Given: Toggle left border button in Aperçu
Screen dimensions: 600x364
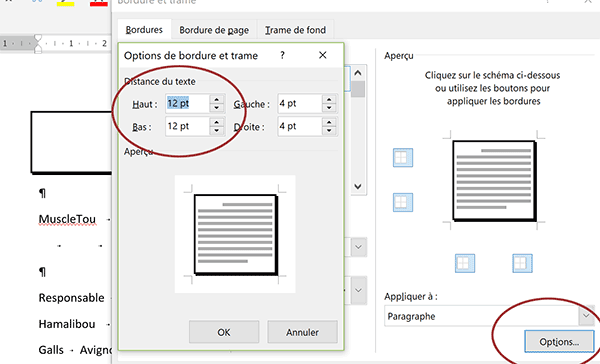Looking at the screenshot, I should [x=465, y=263].
